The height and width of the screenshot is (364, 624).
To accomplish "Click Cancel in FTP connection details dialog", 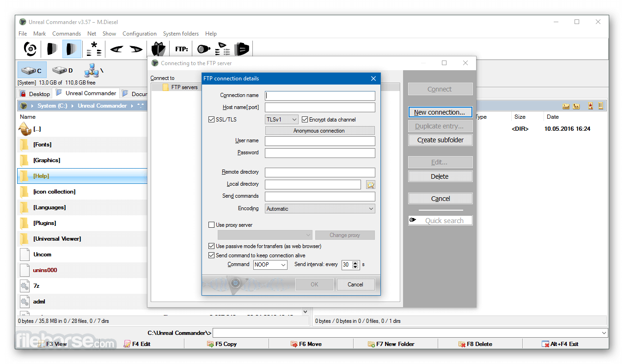I will click(x=355, y=285).
